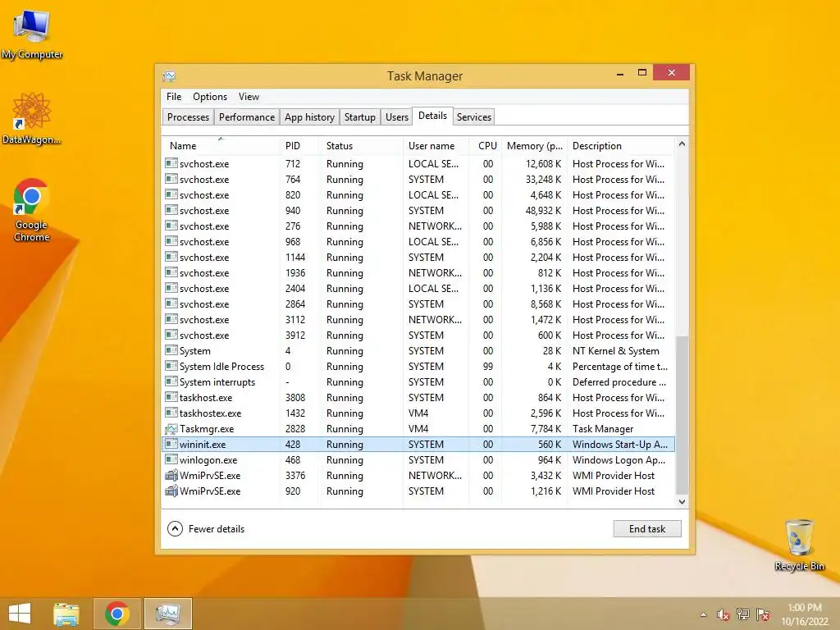Click the vertical scrollbar thumb
This screenshot has width=840, height=630.
pos(682,415)
